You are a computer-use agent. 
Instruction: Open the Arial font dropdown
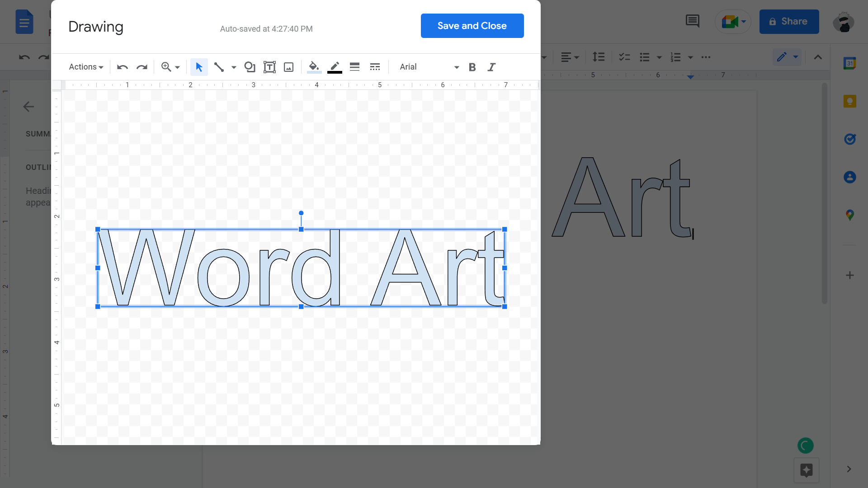[427, 67]
